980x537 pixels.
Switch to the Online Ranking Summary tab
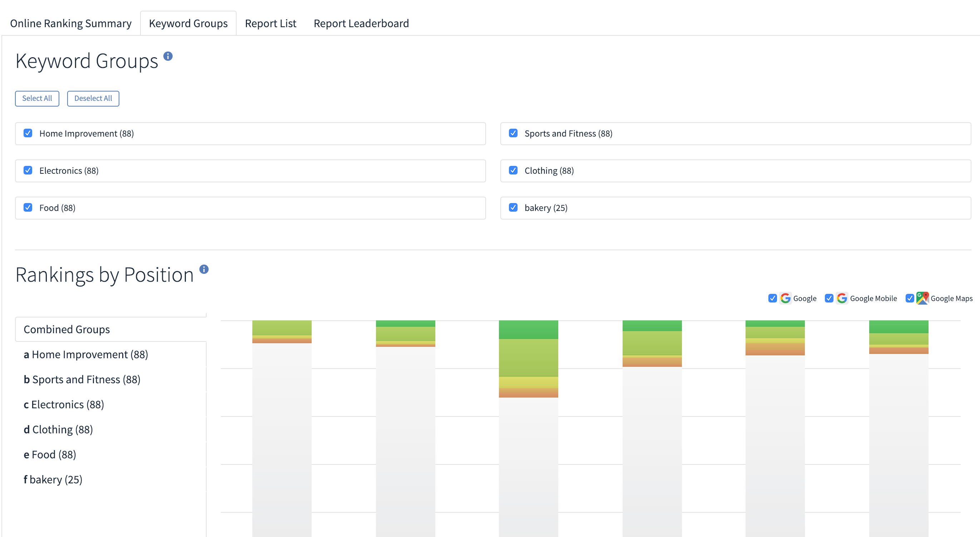click(x=71, y=24)
